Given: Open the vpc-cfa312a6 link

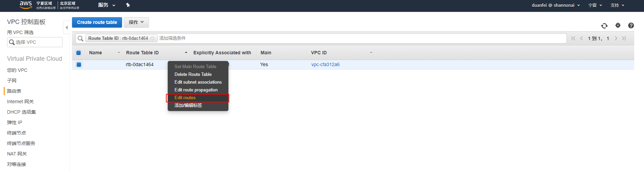Looking at the screenshot, I should pyautogui.click(x=325, y=64).
